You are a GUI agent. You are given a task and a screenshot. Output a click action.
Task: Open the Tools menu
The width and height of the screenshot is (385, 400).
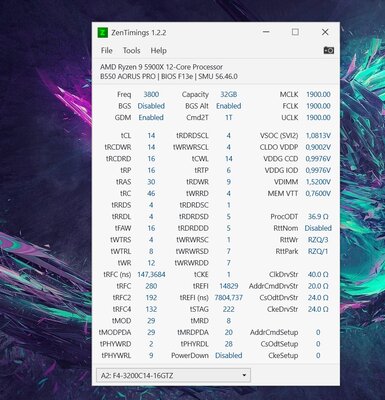point(131,50)
